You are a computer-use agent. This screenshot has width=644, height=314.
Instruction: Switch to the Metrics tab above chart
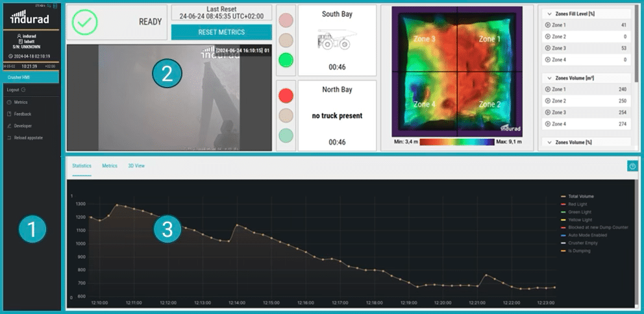(x=110, y=166)
